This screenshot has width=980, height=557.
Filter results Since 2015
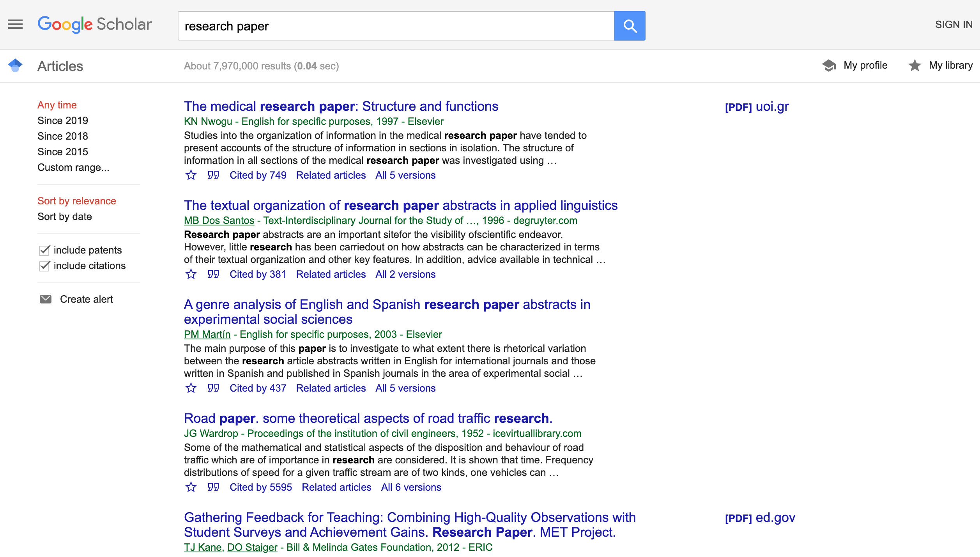[63, 152]
